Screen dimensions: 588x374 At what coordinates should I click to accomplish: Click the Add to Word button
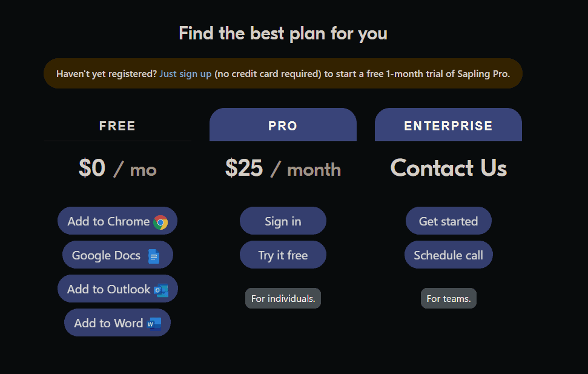tap(117, 322)
